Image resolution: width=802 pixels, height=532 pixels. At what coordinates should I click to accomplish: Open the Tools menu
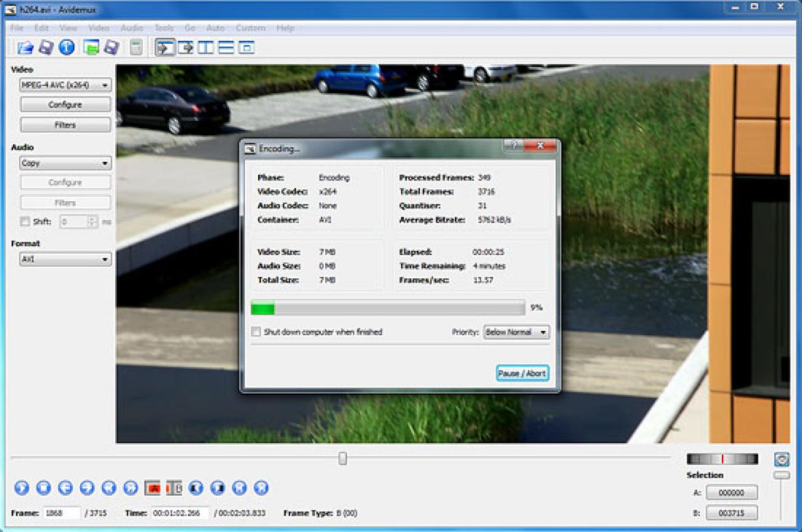164,28
